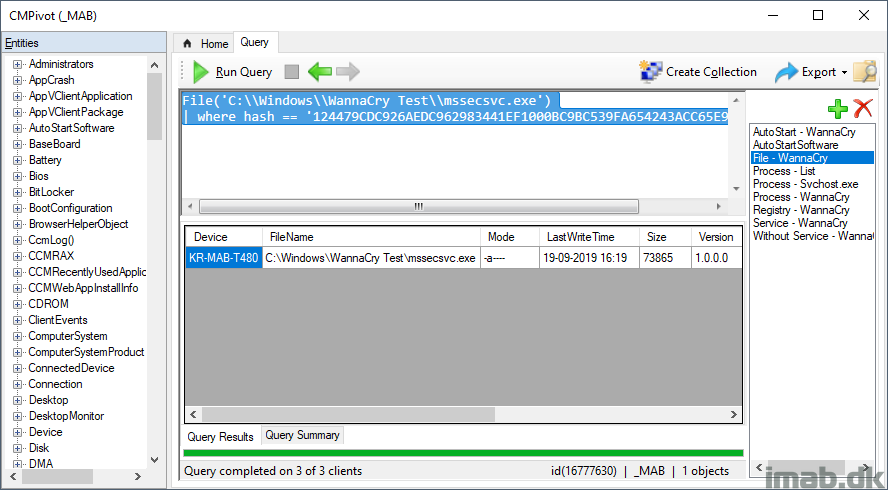The width and height of the screenshot is (888, 490).
Task: Click the 73865 size cell
Action: tap(665, 258)
